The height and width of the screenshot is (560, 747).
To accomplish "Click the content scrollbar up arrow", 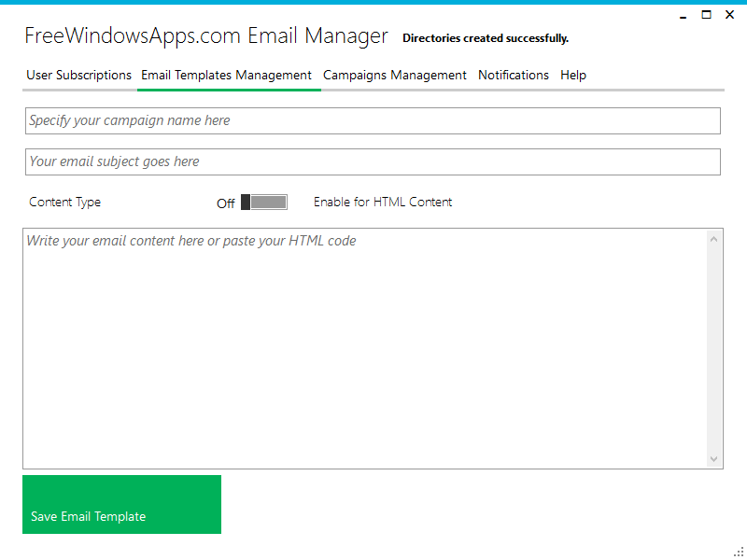I will 713,239.
